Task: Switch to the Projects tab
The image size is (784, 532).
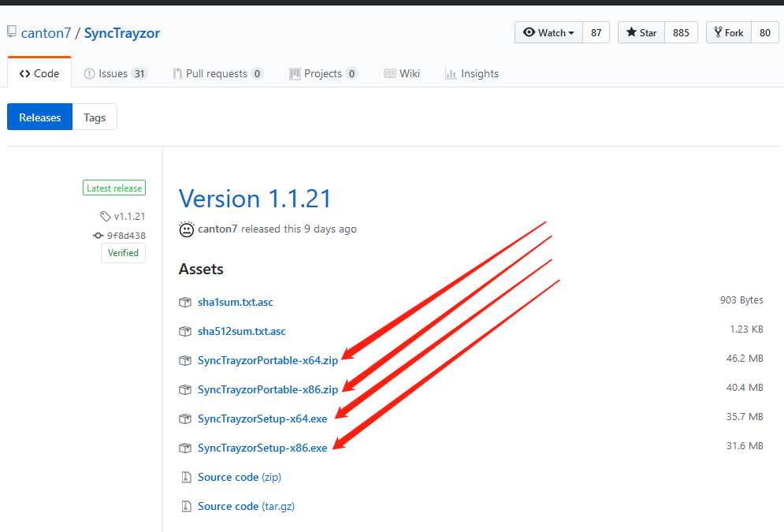Action: tap(323, 73)
